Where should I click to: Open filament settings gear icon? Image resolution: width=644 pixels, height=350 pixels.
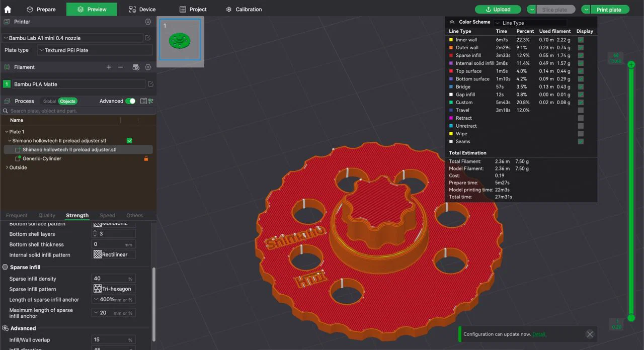pos(148,67)
